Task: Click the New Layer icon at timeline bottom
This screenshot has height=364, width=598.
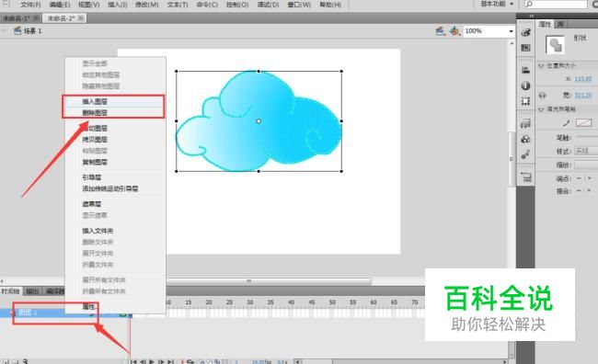Action: [x=6, y=361]
